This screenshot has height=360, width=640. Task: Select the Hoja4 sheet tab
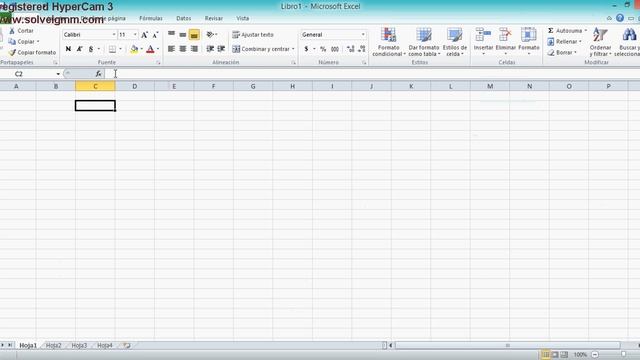[x=105, y=345]
